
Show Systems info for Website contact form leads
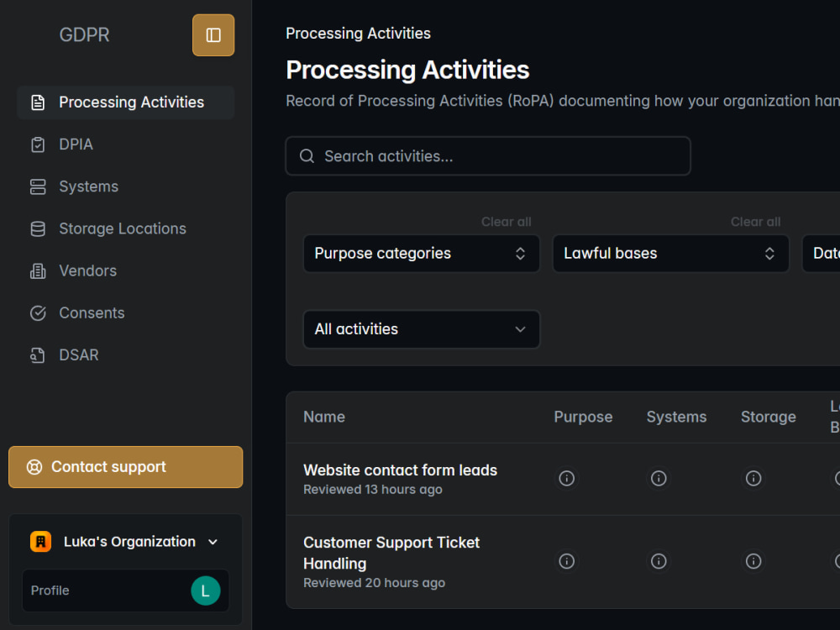pos(659,478)
